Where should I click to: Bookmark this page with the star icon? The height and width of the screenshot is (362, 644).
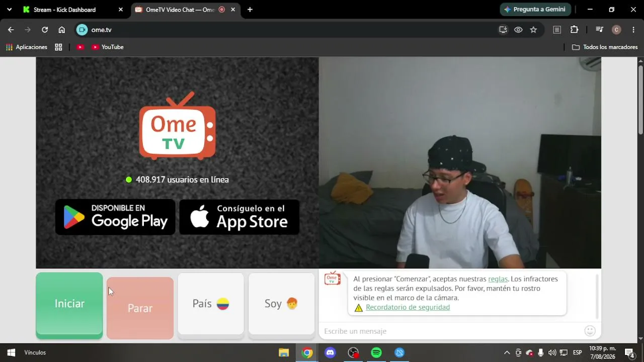533,30
